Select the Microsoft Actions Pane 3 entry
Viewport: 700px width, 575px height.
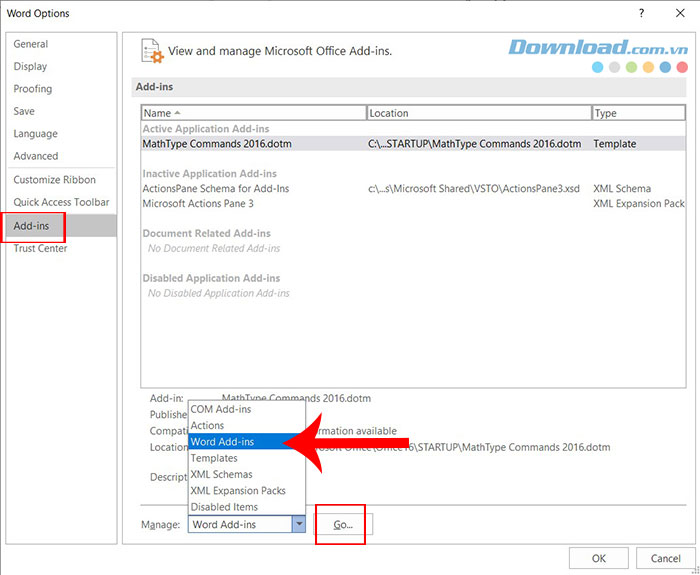198,203
